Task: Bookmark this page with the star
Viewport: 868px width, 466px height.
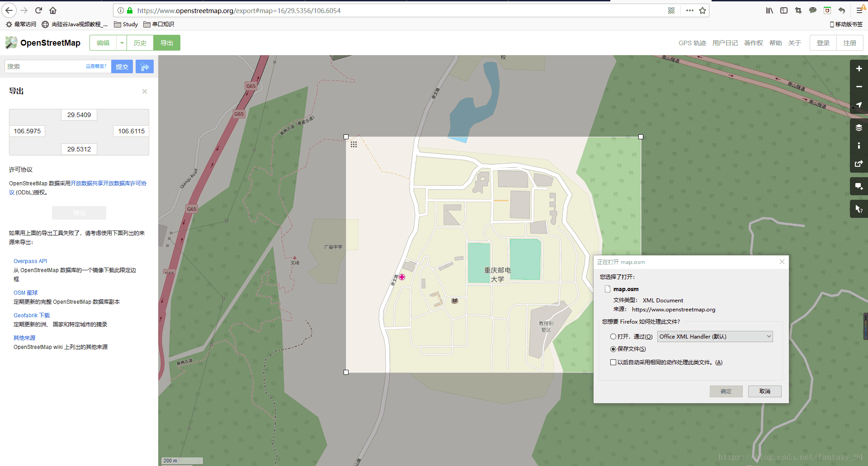Action: pyautogui.click(x=703, y=10)
